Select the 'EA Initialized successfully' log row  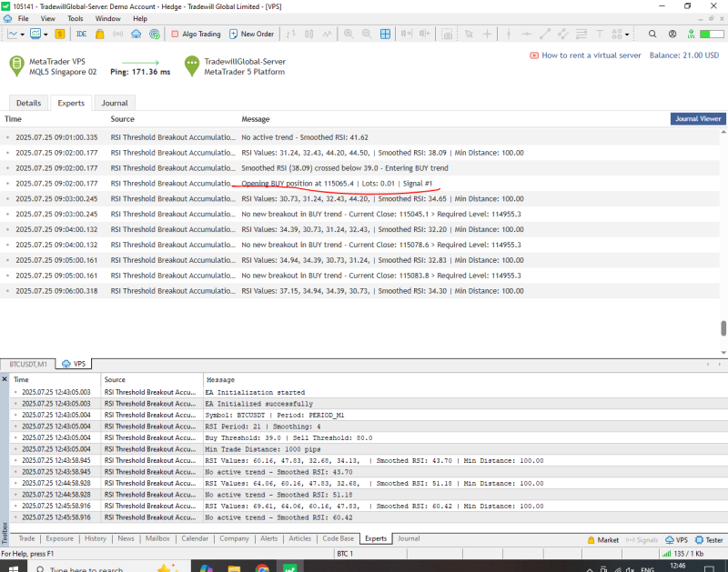369,404
